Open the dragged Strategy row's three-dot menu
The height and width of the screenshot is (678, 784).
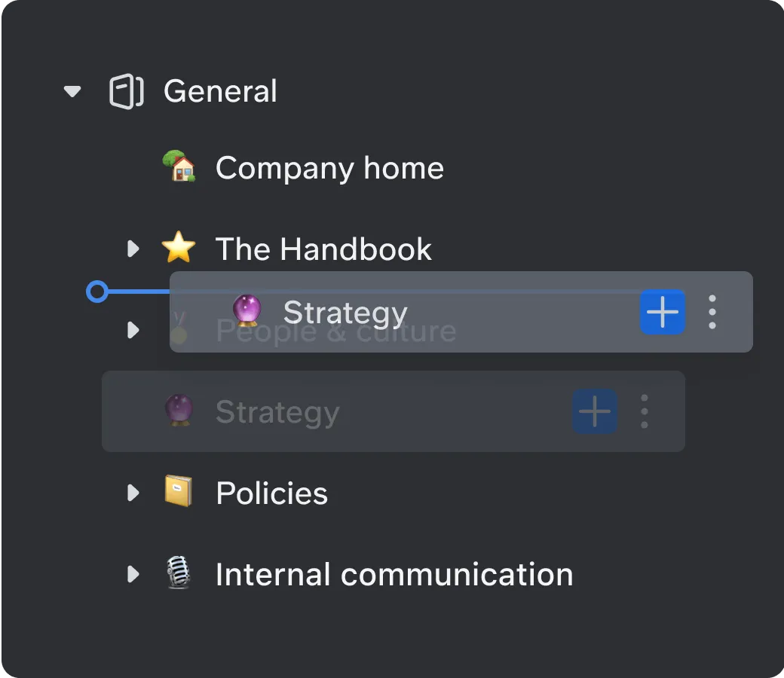pos(712,312)
